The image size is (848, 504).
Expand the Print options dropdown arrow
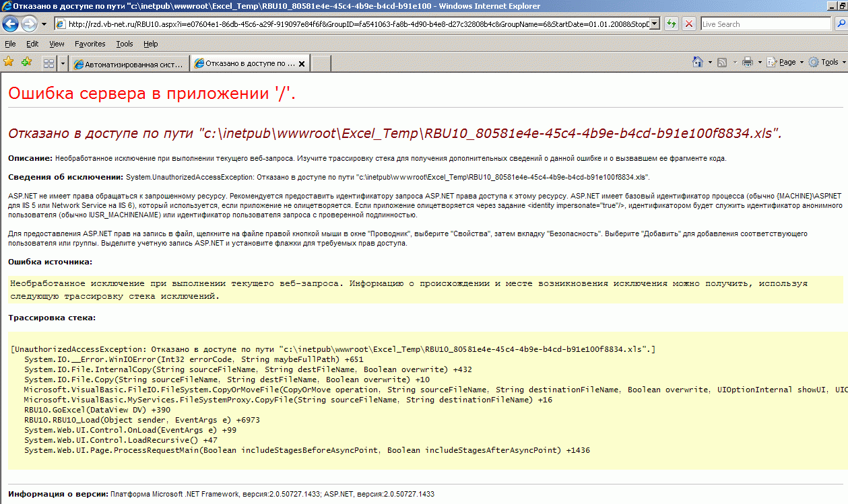(x=760, y=62)
